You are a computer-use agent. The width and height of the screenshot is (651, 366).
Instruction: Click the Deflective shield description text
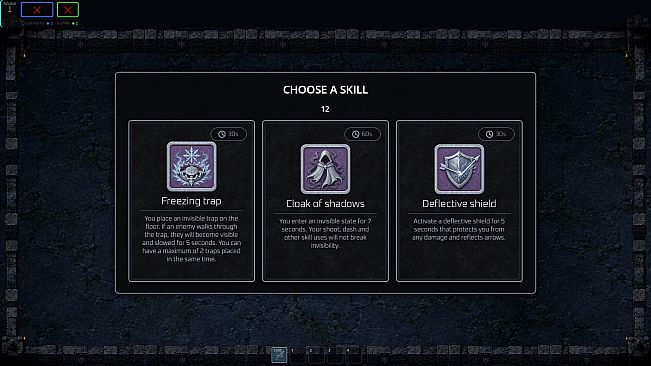(x=459, y=229)
